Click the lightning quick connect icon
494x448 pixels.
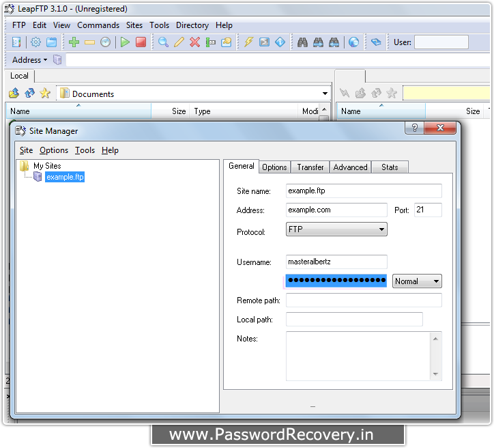(x=249, y=42)
